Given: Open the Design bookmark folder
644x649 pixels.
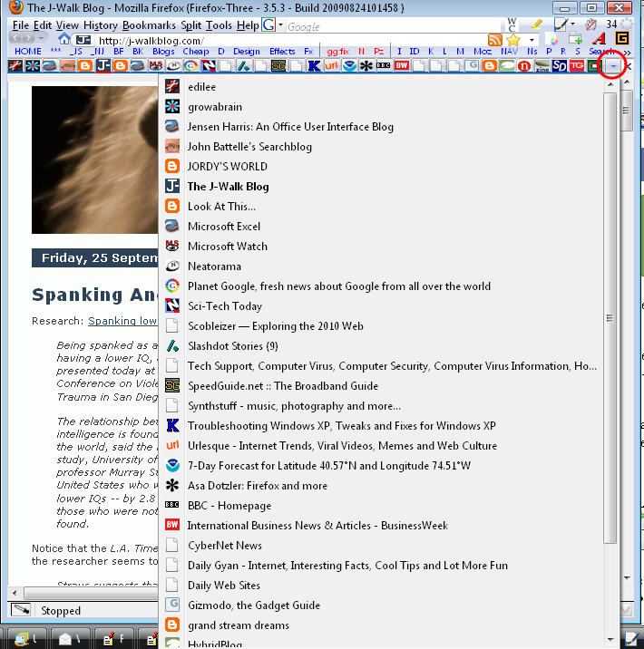Looking at the screenshot, I should pyautogui.click(x=247, y=52).
